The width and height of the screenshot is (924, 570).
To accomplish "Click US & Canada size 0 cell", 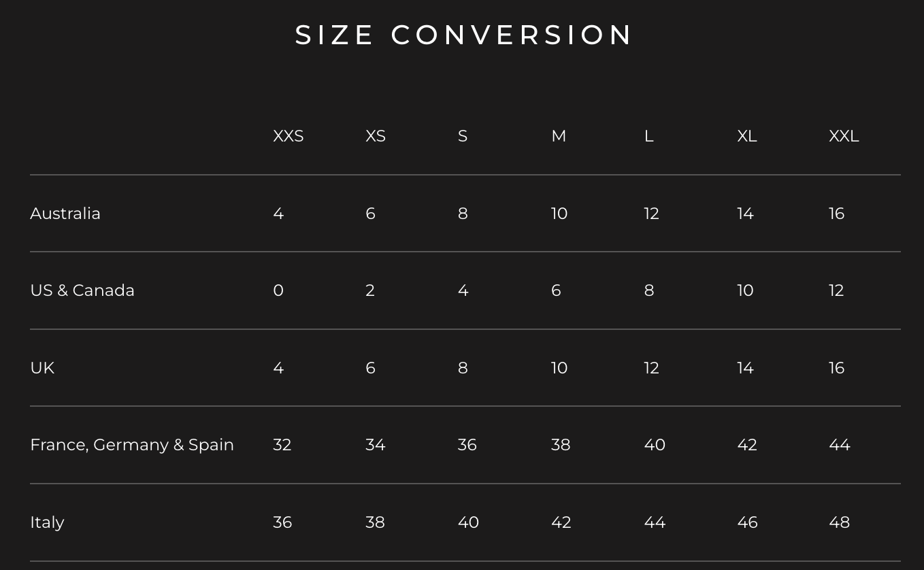I will (278, 290).
